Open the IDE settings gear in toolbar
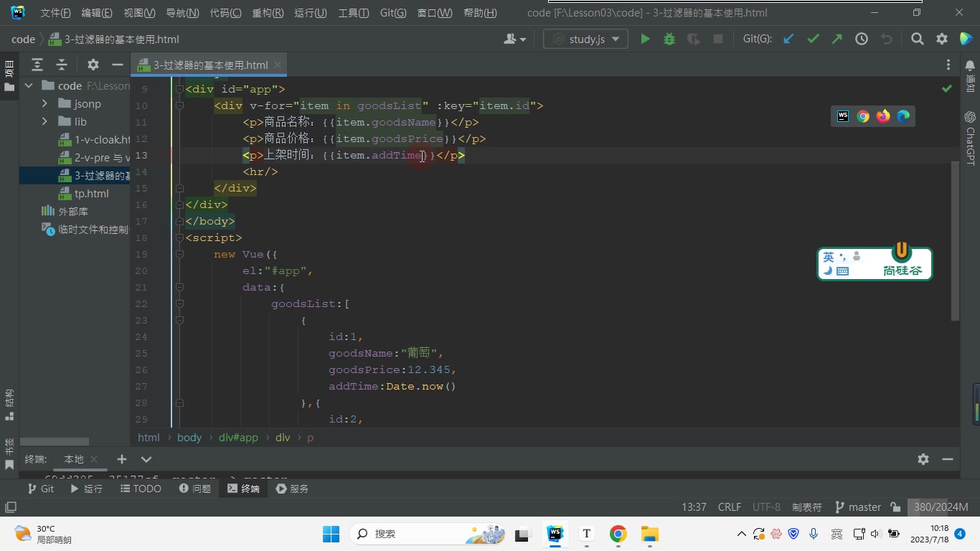This screenshot has height=551, width=980. (942, 39)
